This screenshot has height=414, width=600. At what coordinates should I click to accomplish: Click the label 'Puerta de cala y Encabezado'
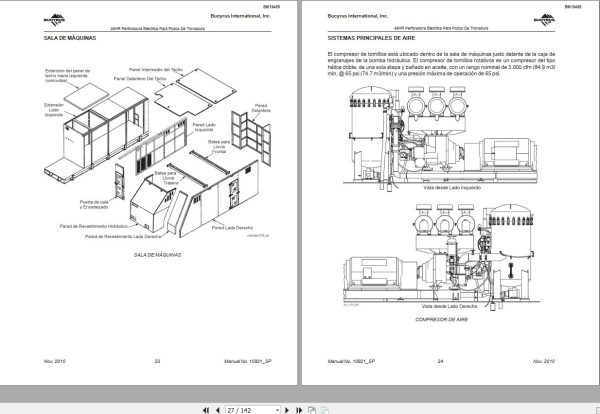point(94,204)
